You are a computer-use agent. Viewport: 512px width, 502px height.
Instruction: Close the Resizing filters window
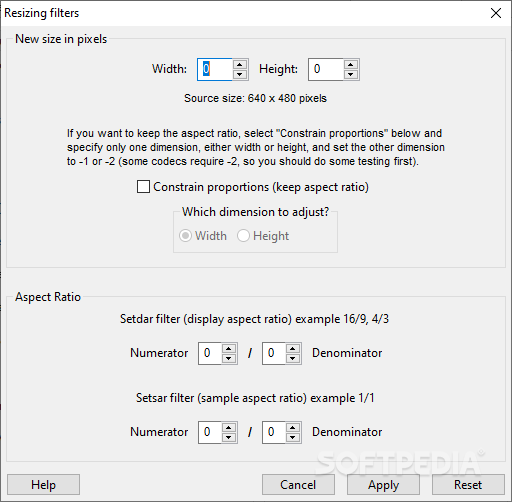496,13
